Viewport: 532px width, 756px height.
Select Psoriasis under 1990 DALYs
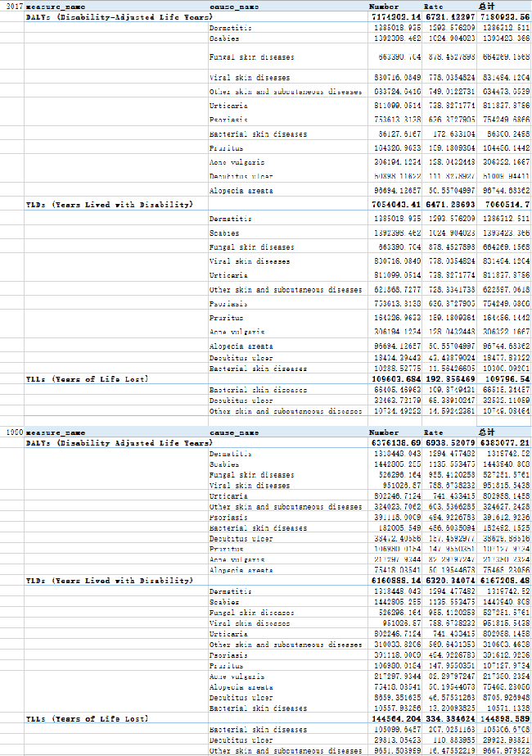click(228, 518)
